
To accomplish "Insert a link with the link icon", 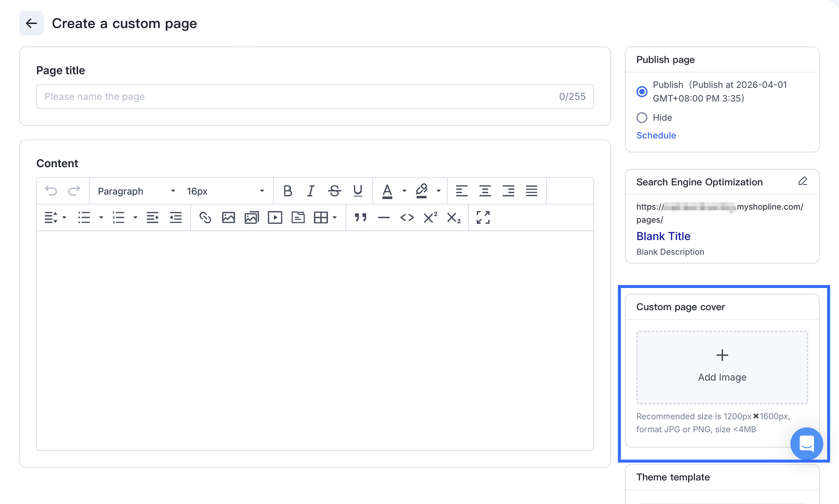I will click(205, 217).
